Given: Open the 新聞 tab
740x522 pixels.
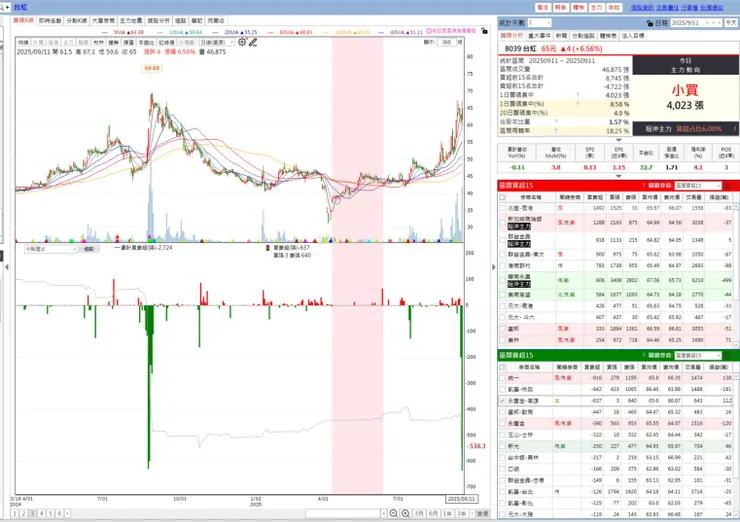Looking at the screenshot, I should (561, 35).
